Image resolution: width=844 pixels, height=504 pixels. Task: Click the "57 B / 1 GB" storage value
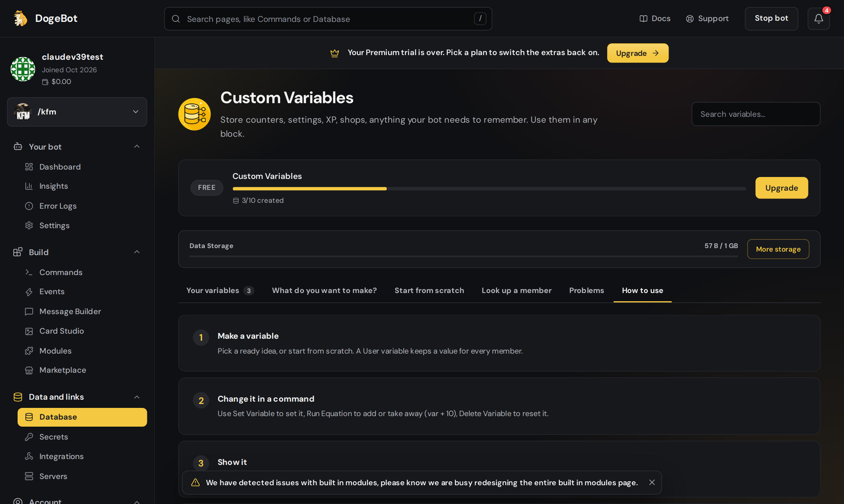[721, 246]
